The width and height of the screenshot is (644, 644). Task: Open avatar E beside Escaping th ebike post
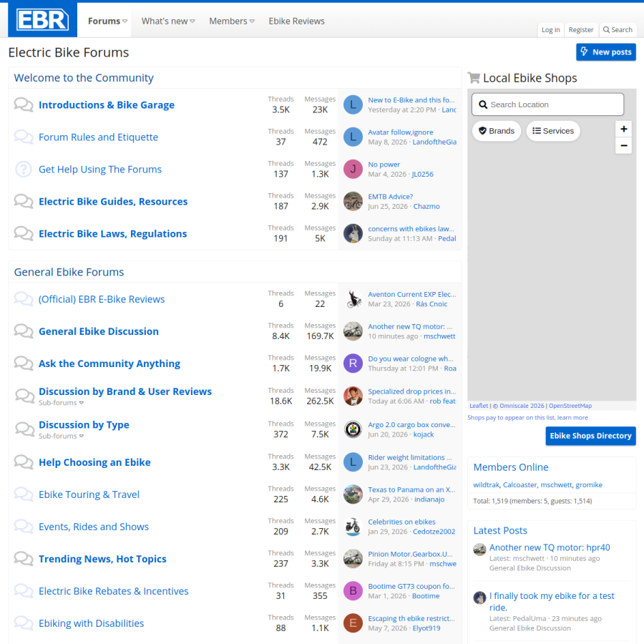pyautogui.click(x=353, y=623)
